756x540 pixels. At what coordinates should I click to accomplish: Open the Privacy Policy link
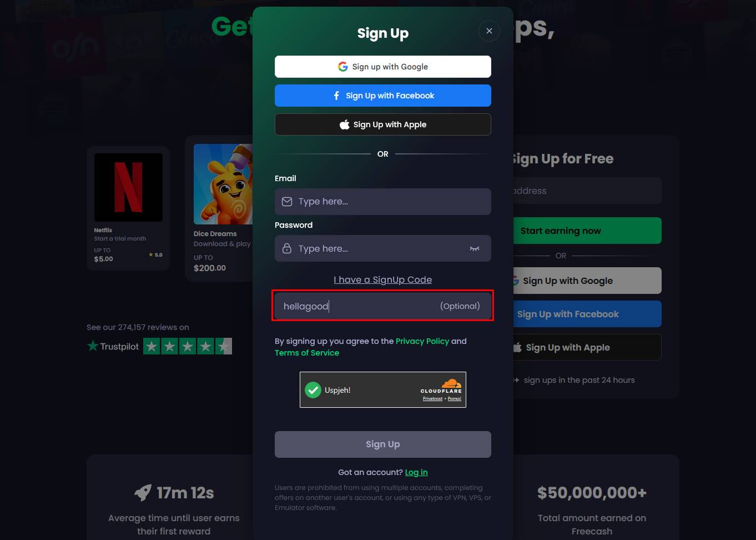(x=422, y=341)
